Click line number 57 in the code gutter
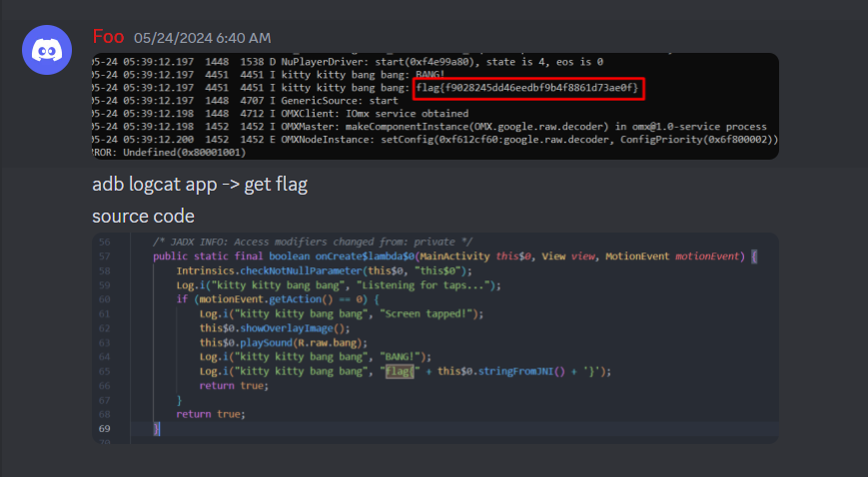Viewport: 868px width, 477px height. point(105,256)
